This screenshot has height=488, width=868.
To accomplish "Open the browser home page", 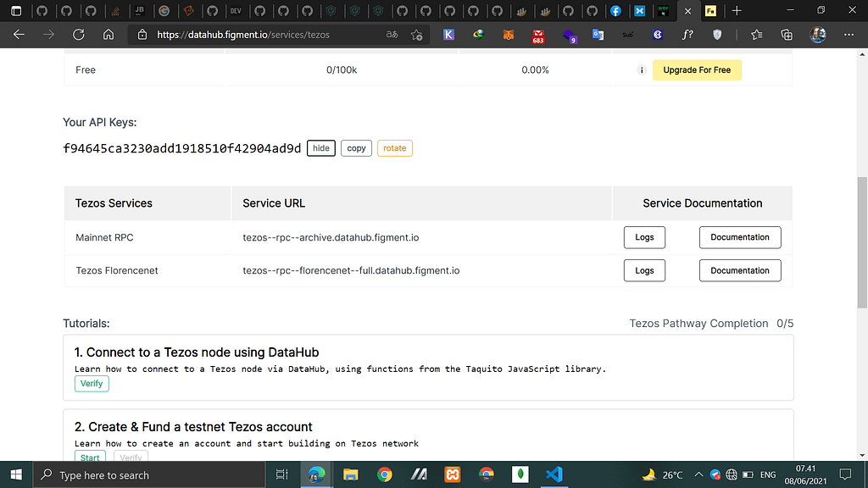I will [108, 34].
